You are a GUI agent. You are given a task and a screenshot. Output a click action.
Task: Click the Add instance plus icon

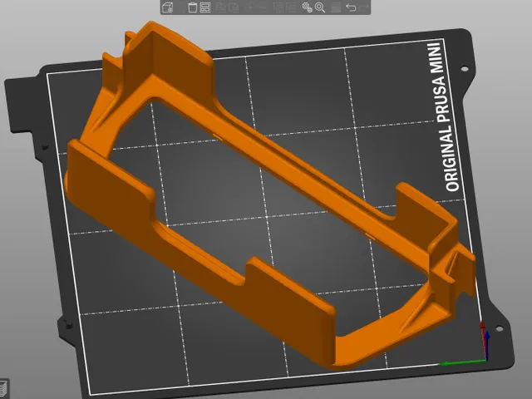pos(250,7)
